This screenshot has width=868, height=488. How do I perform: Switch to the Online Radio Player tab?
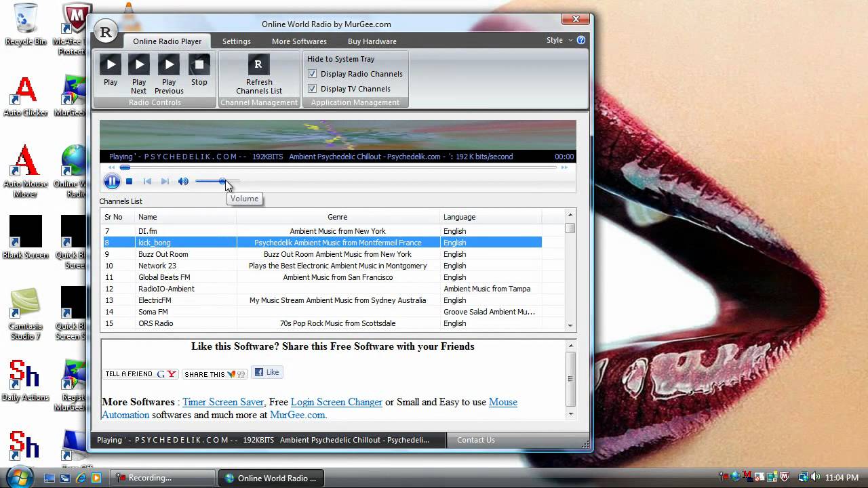click(x=167, y=41)
